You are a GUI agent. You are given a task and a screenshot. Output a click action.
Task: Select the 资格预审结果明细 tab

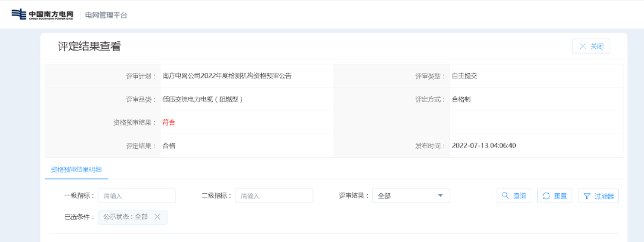tap(76, 170)
